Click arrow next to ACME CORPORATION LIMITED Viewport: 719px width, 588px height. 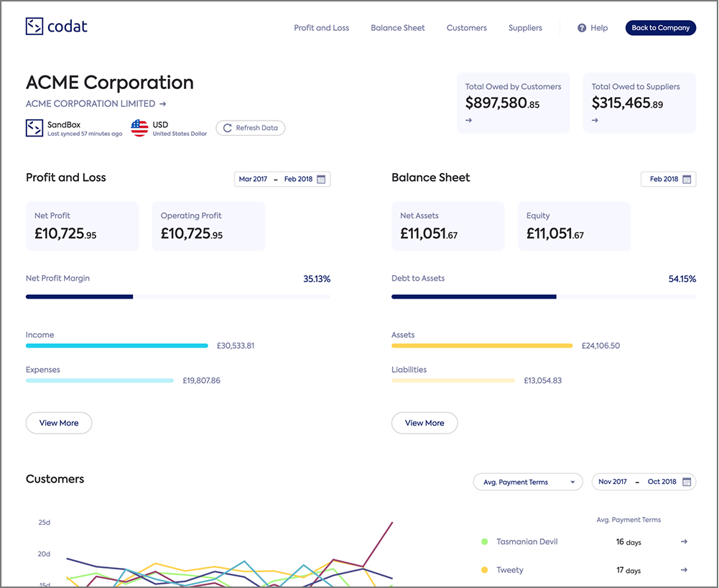162,104
